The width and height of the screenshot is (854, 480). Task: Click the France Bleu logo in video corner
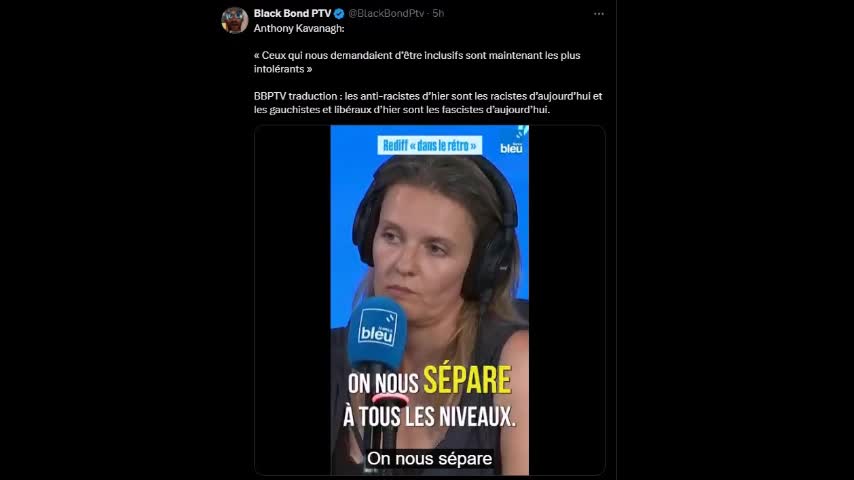pos(512,141)
